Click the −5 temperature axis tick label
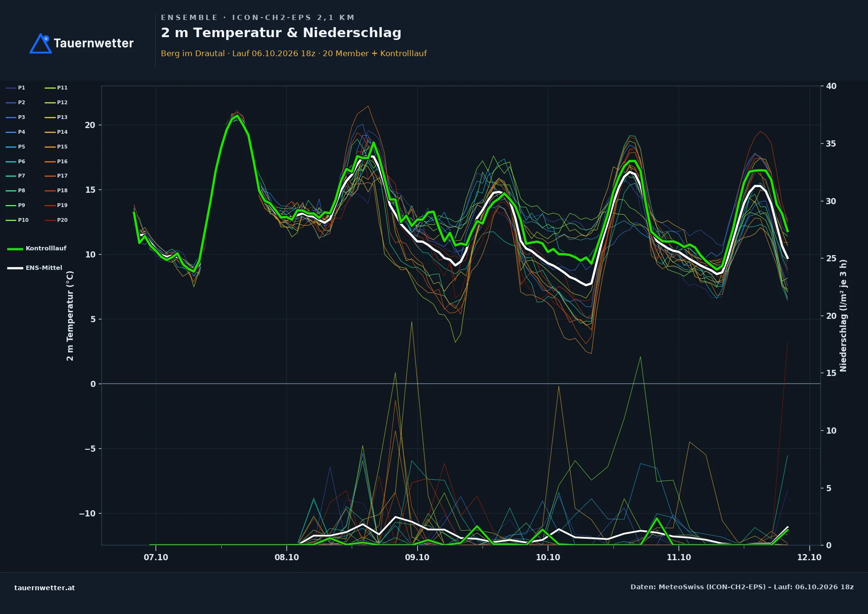Image resolution: width=868 pixels, height=614 pixels. (90, 449)
